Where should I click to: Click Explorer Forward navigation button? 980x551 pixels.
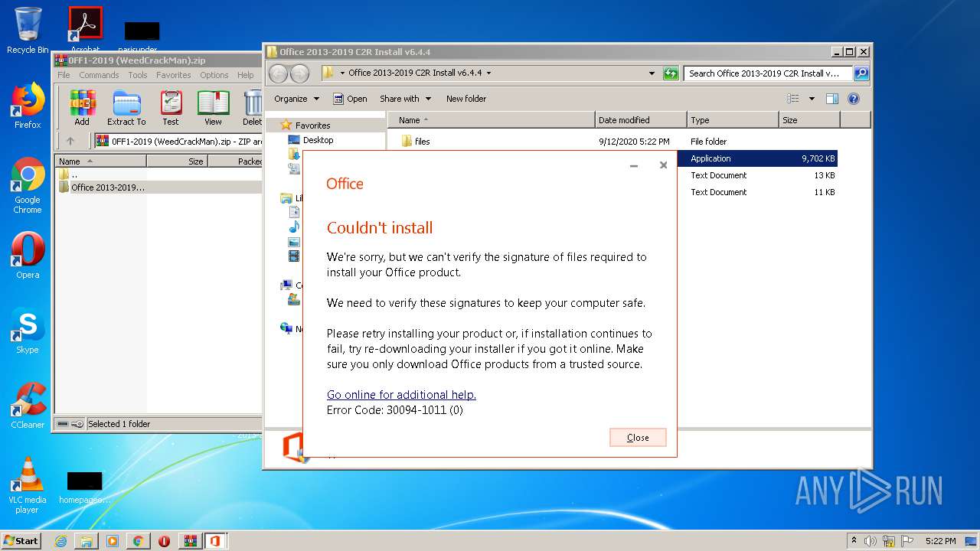click(x=300, y=73)
